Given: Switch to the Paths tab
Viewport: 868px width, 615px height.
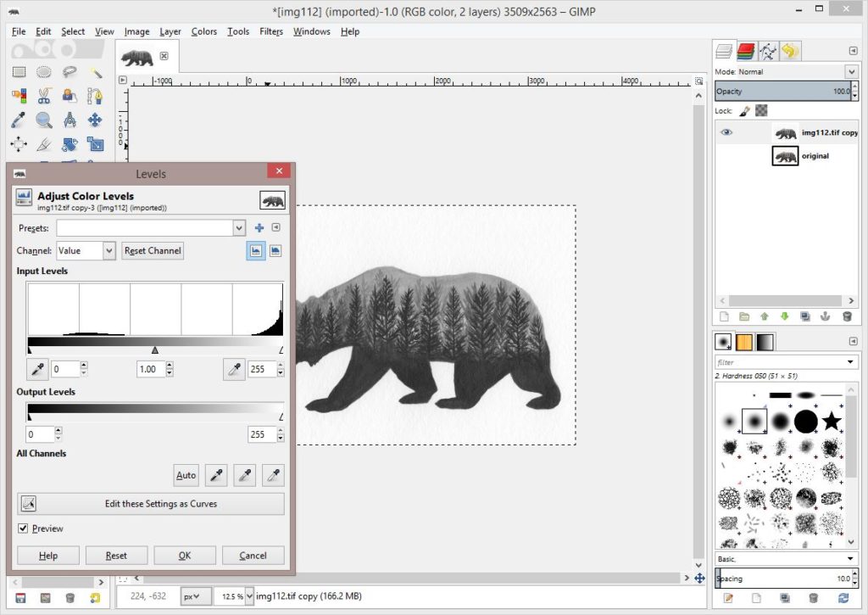Looking at the screenshot, I should point(768,52).
